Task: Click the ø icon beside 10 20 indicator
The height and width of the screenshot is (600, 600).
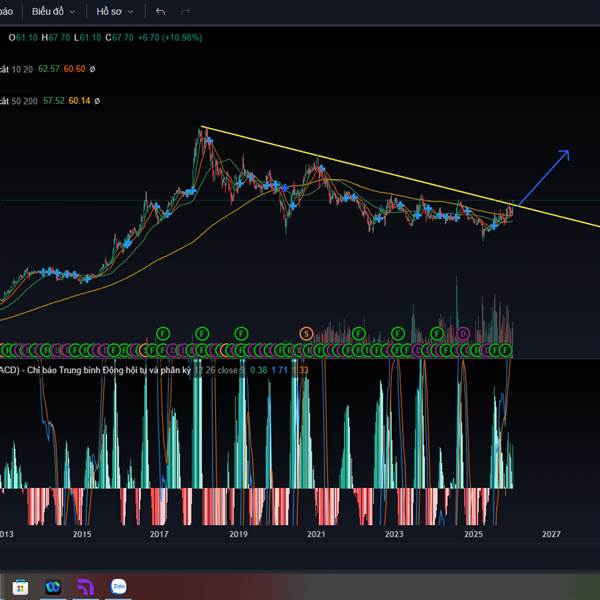Action: (92, 69)
